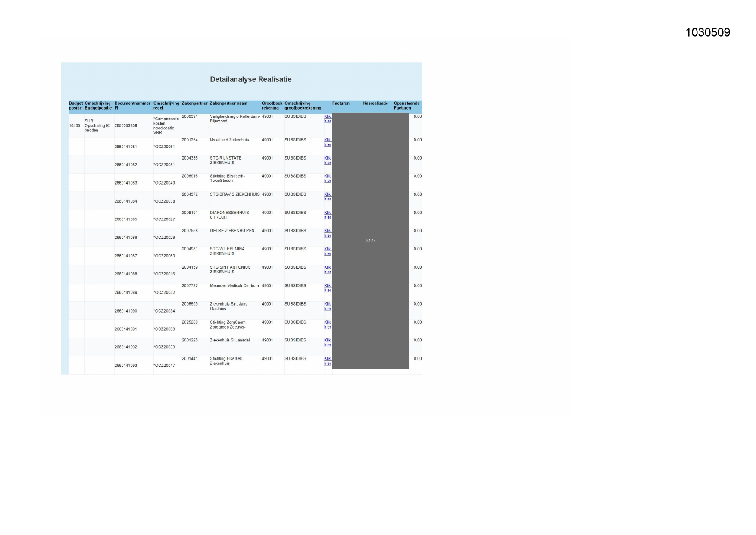756x535 pixels.
Task: Click budget positie cell 10405
Action: tap(75, 126)
